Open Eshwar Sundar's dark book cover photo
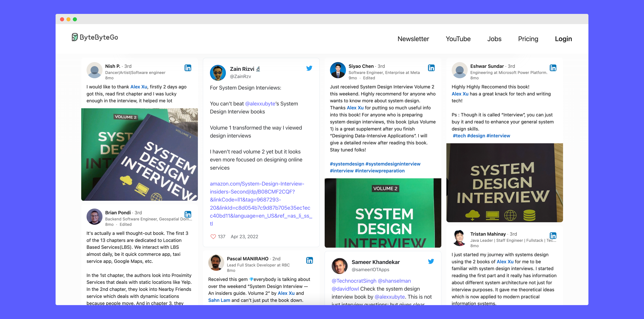Viewport: 644px width, 319px height. (x=504, y=183)
